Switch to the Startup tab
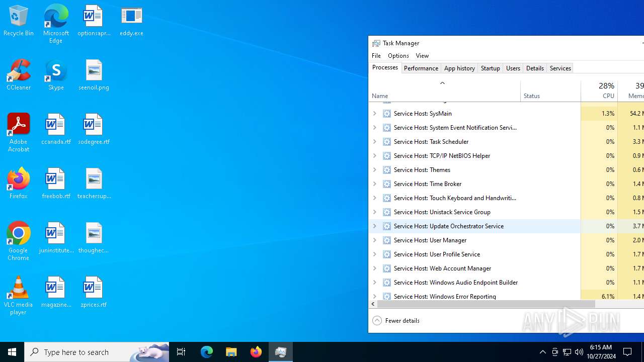 coord(490,68)
